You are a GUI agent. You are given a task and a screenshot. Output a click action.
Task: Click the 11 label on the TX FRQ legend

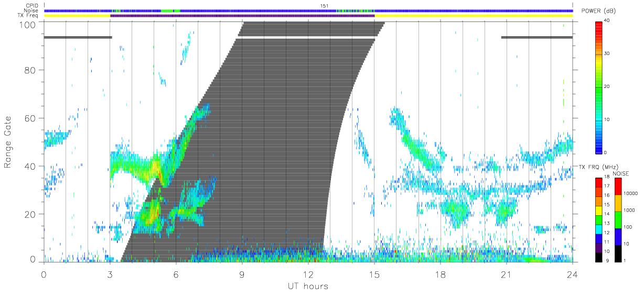(607, 242)
